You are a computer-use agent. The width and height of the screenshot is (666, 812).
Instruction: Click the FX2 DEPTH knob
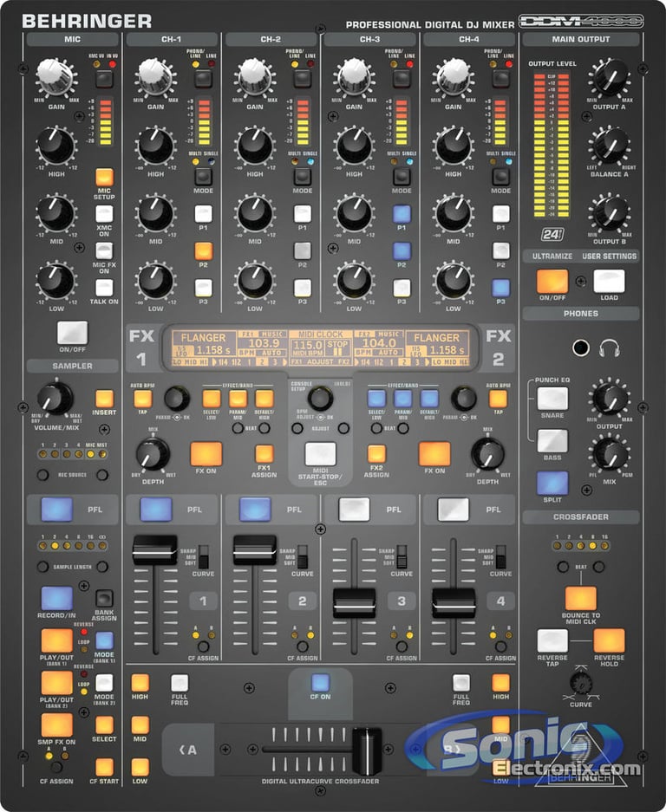point(487,454)
